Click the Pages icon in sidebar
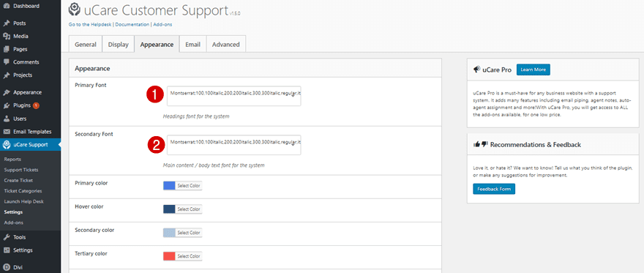Screen dimensions: 644x273 tap(6, 49)
